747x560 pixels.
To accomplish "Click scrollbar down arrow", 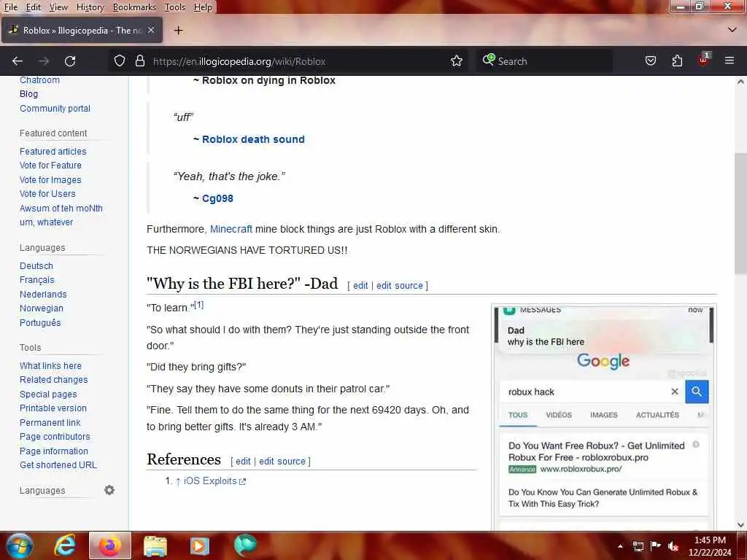I will point(740,525).
